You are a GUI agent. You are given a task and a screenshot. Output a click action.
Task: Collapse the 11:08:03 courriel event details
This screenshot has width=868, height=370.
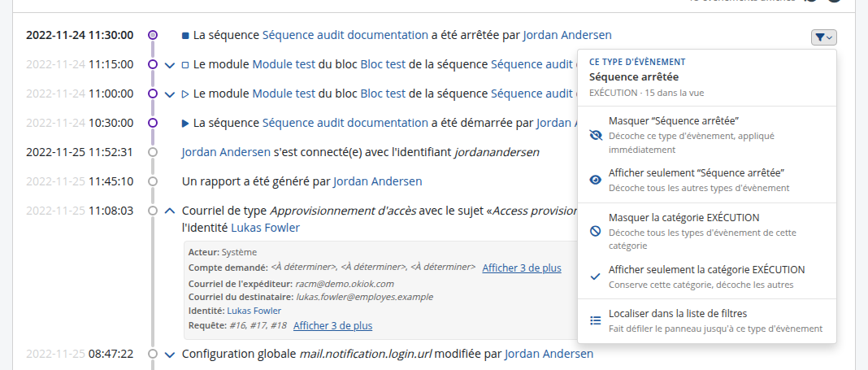[x=170, y=211]
